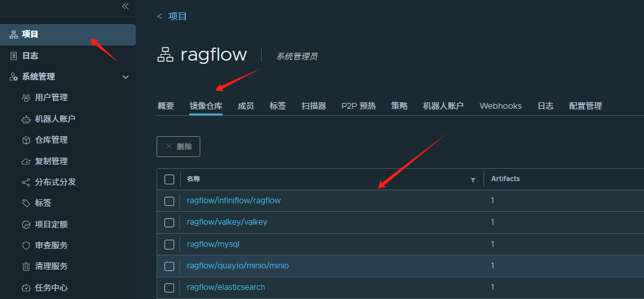Click the 机器人账户 robot icon in sidebar

(x=26, y=119)
